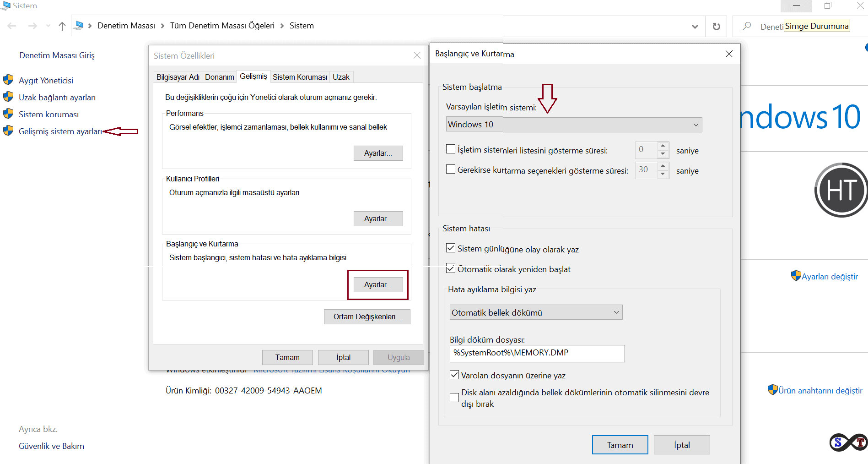
Task: Increase operating systems list display time
Action: (663, 146)
